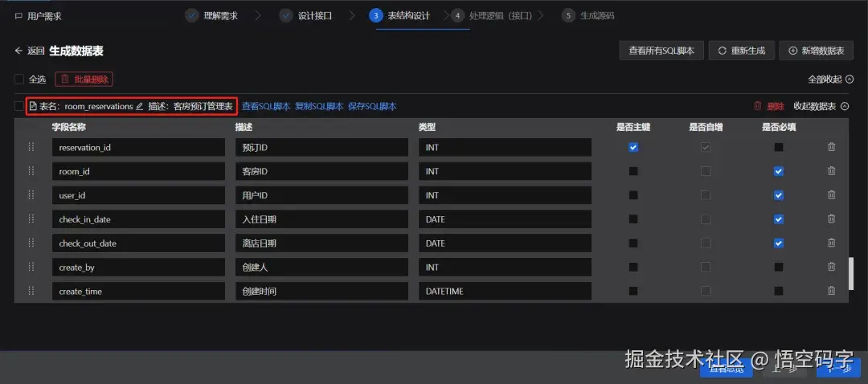Grab the check_out_date row drag handle

(x=31, y=243)
